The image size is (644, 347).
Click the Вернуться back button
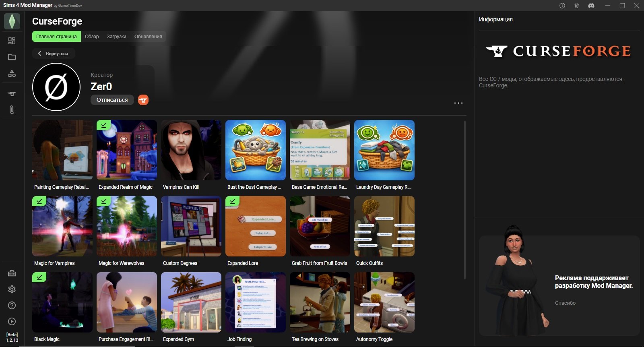click(x=54, y=54)
